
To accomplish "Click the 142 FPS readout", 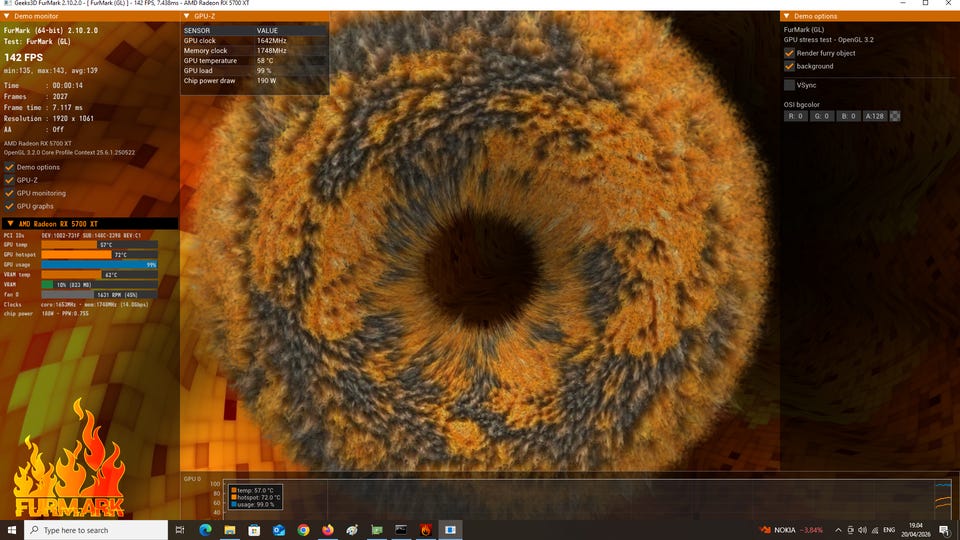I will 24,58.
